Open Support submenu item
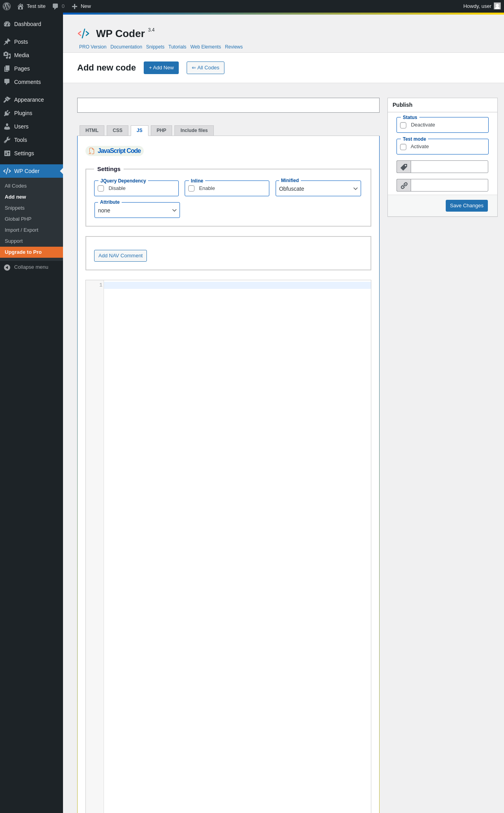 (x=31, y=241)
